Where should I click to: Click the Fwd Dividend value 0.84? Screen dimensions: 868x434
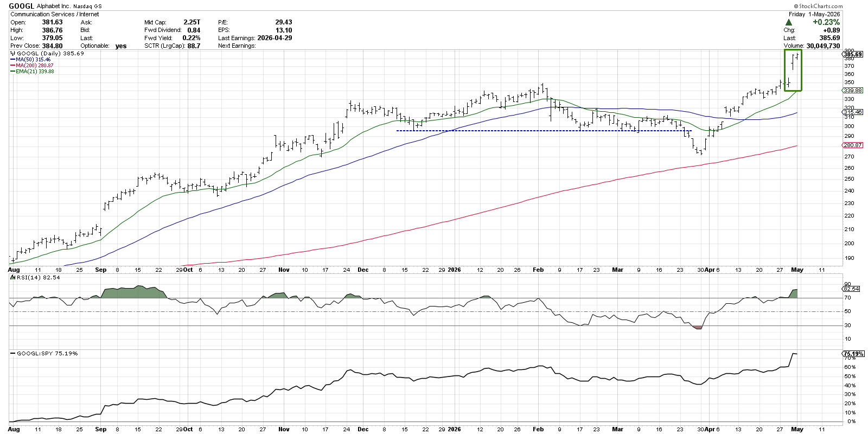pos(194,30)
